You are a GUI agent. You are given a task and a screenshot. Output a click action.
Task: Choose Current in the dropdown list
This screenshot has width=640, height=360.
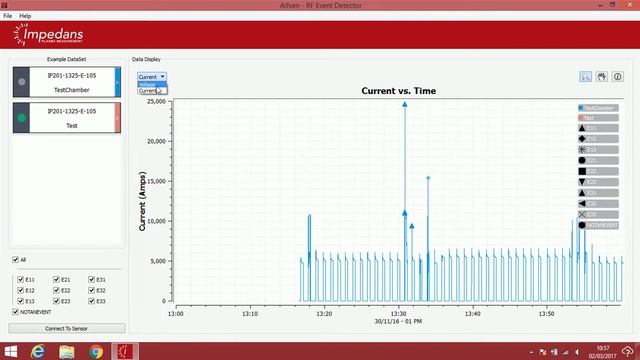point(152,91)
